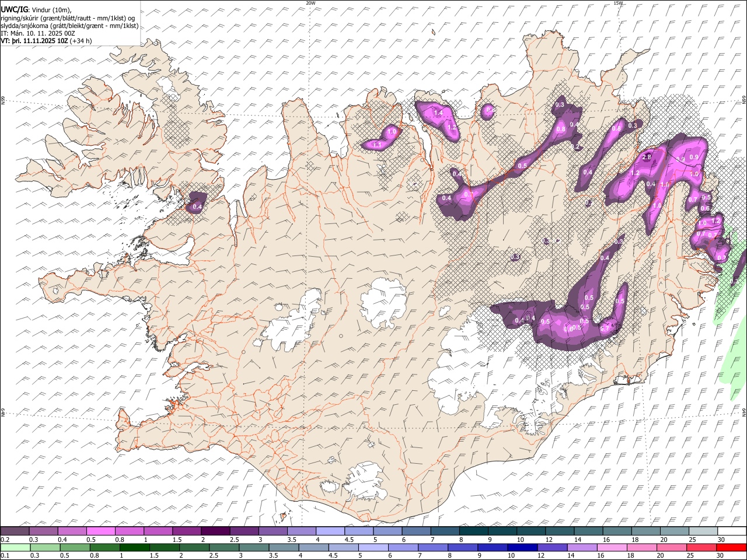Screen dimensions: 747x560
Task: Select the light periwinkle swatch between 4 and 4.5
Action: point(330,531)
